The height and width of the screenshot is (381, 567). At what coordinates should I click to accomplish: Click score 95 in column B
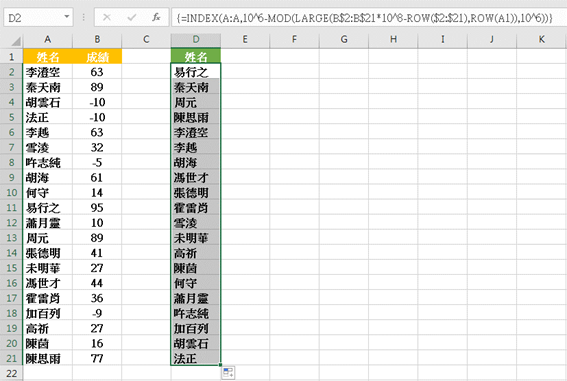pos(97,207)
